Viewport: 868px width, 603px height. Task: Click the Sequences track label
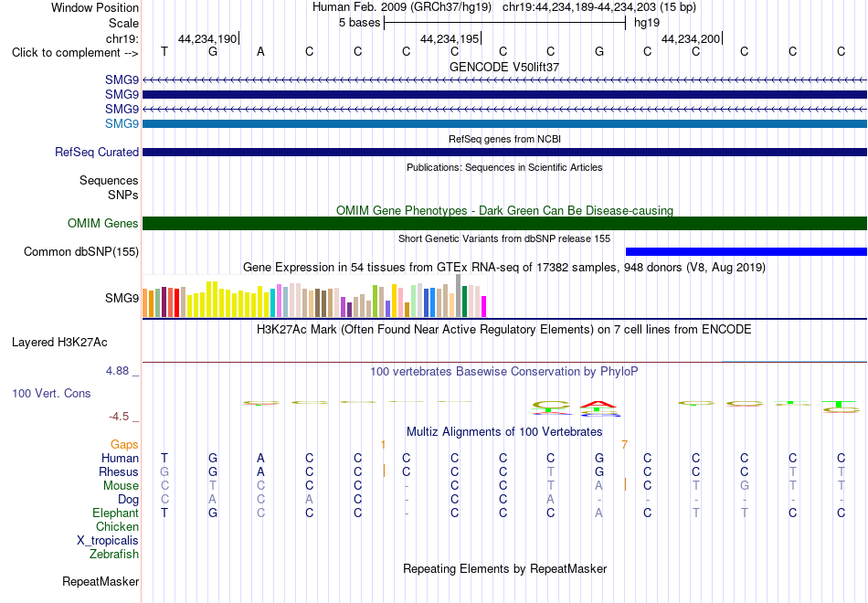pyautogui.click(x=109, y=181)
